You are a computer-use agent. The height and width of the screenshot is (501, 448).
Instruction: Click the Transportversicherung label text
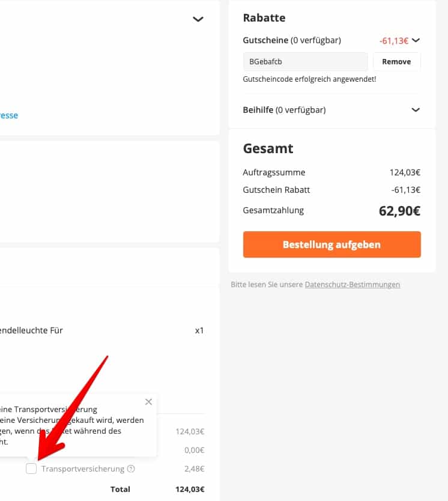pos(83,469)
